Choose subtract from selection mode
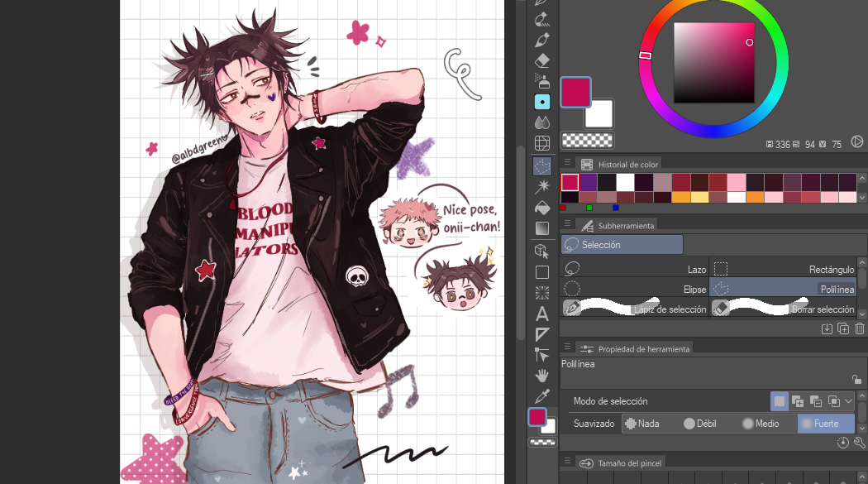Image resolution: width=868 pixels, height=484 pixels. coord(816,401)
